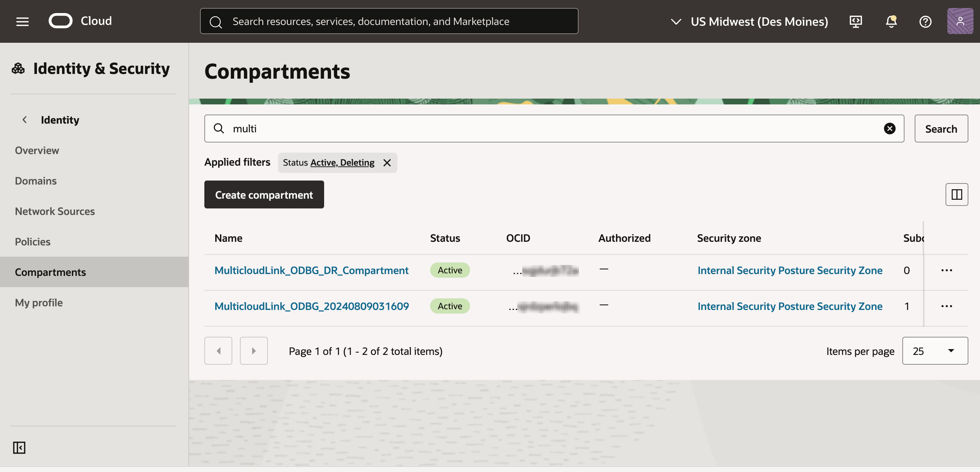Collapse the left sidebar panel
Image resolution: width=980 pixels, height=472 pixels.
pyautogui.click(x=19, y=448)
